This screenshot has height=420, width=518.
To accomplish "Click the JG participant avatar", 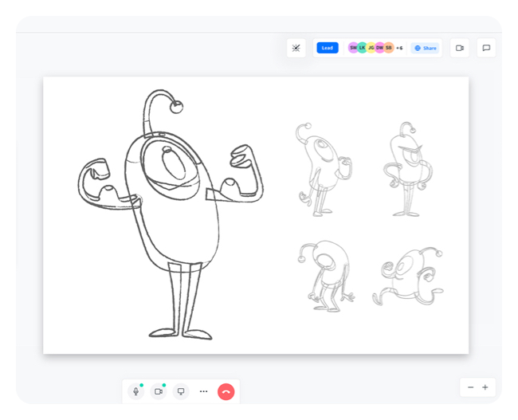I will click(x=371, y=48).
